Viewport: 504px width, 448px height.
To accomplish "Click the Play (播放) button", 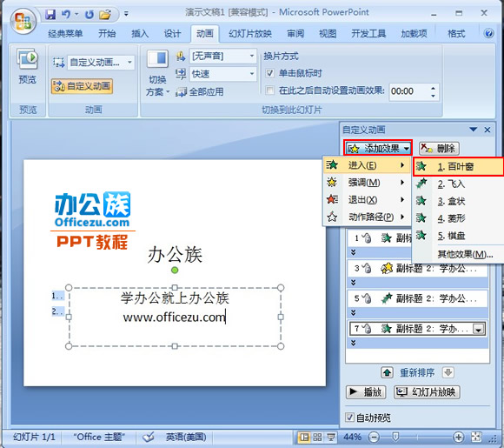I will click(366, 392).
